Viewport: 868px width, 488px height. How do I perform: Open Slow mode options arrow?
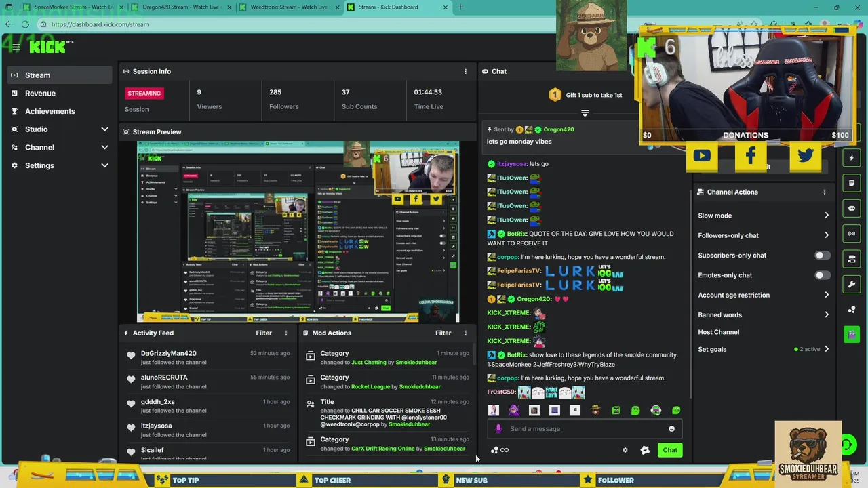tap(826, 216)
